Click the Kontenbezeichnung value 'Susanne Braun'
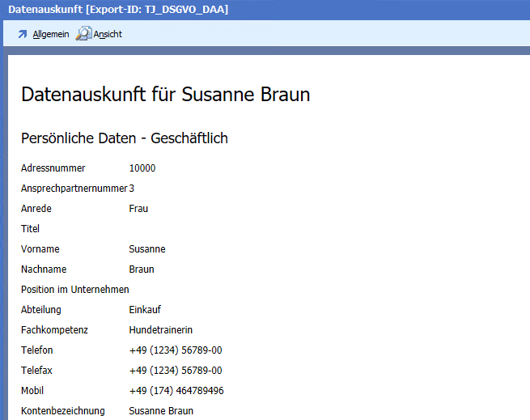Screen dimensions: 530x420 (x=160, y=411)
